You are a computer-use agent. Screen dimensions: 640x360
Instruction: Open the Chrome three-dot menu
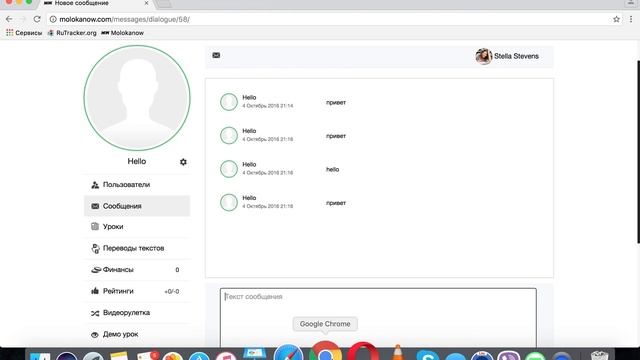coord(631,19)
